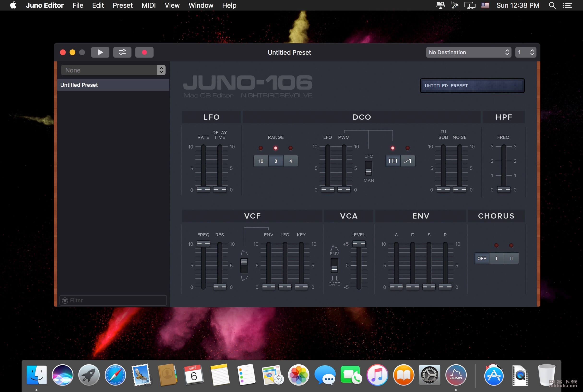583x392 pixels.
Task: Toggle the VCF envelope polarity switch
Action: coord(244,265)
